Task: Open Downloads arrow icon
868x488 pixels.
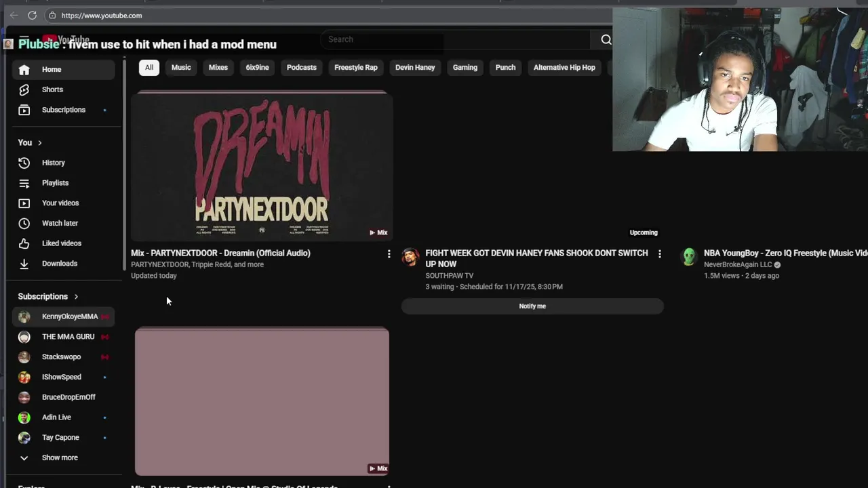Action: (x=24, y=264)
